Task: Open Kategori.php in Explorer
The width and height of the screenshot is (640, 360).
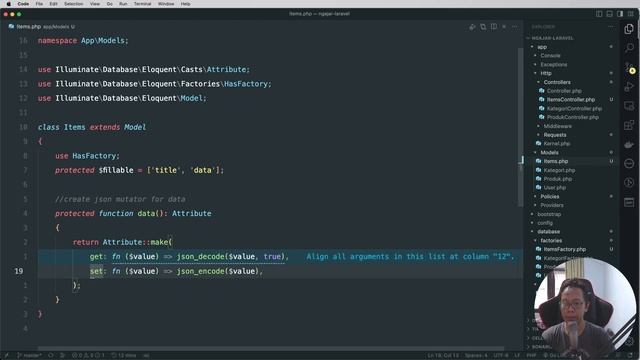Action: point(559,170)
